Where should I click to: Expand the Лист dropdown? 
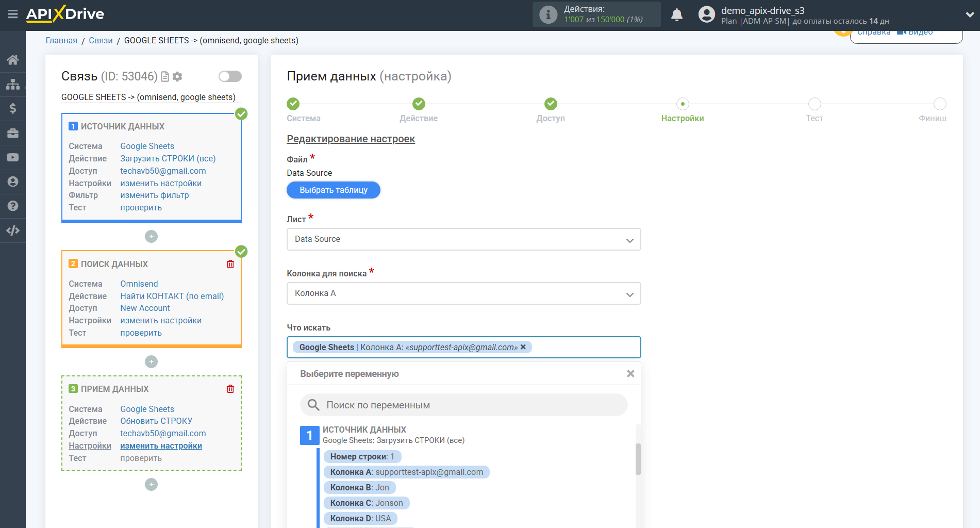(x=463, y=239)
